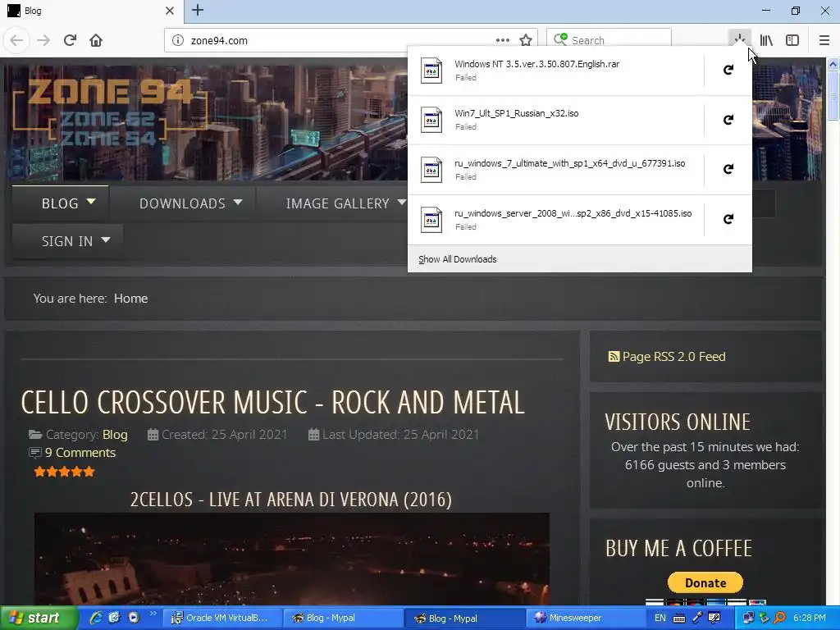Go back using the browser back arrow
840x630 pixels.
(16, 40)
